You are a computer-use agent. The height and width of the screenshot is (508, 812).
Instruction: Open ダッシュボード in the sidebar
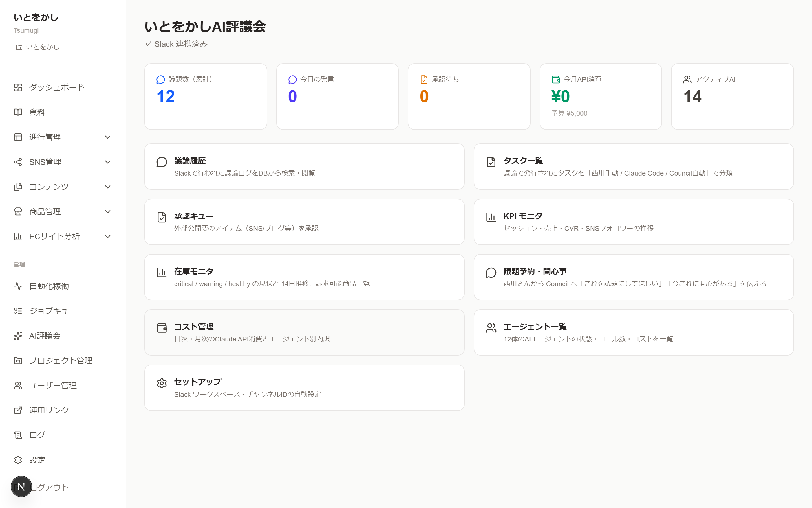pyautogui.click(x=63, y=87)
